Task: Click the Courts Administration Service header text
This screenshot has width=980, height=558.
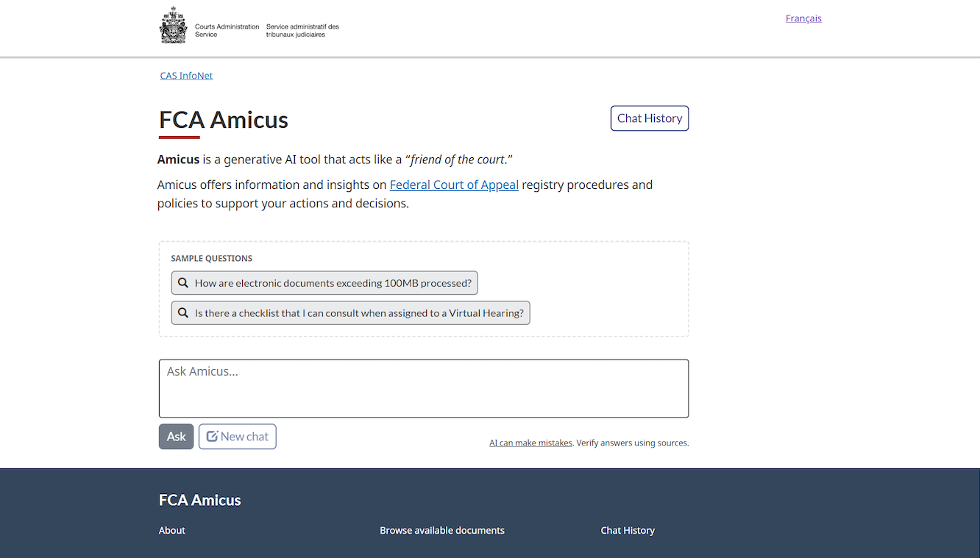Action: [227, 30]
